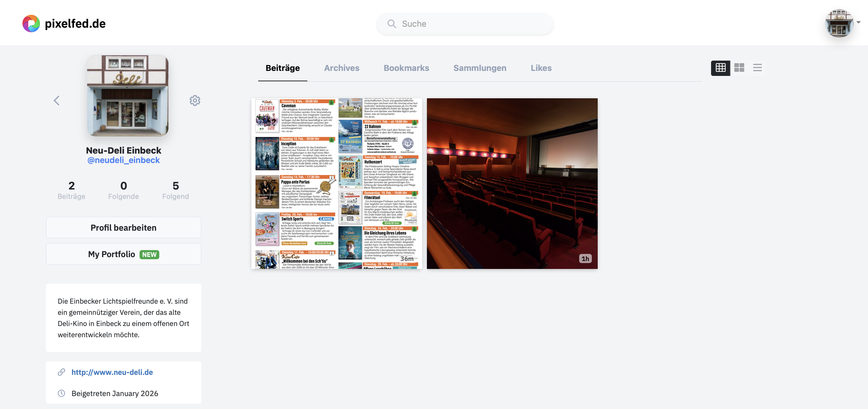
Task: Click dropdown caret next to avatar
Action: [x=858, y=22]
